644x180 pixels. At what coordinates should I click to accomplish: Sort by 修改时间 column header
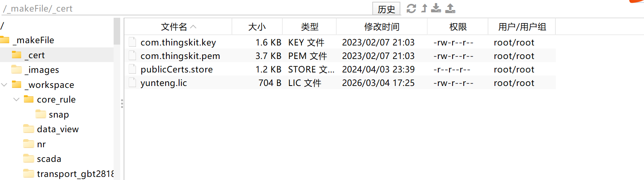381,27
